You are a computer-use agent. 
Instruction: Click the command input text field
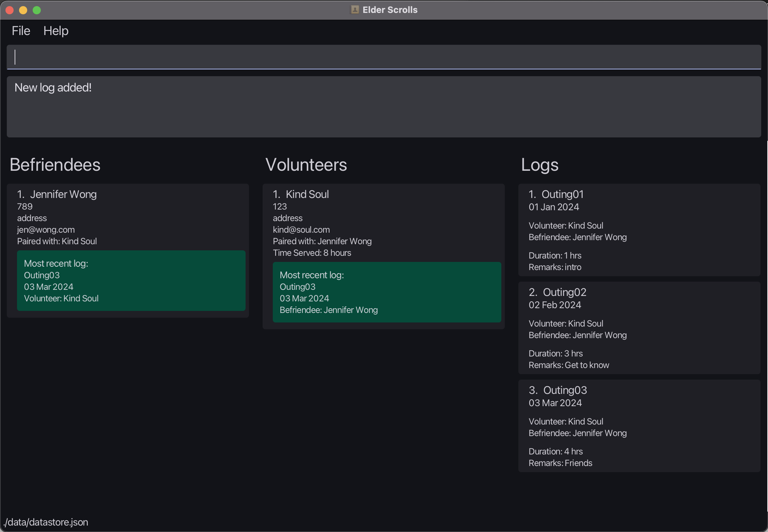(384, 57)
